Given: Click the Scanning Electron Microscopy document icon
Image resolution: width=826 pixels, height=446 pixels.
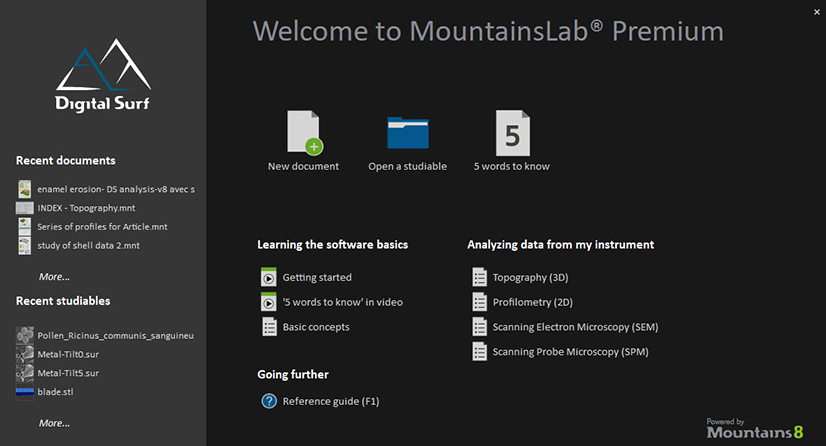Looking at the screenshot, I should click(479, 326).
